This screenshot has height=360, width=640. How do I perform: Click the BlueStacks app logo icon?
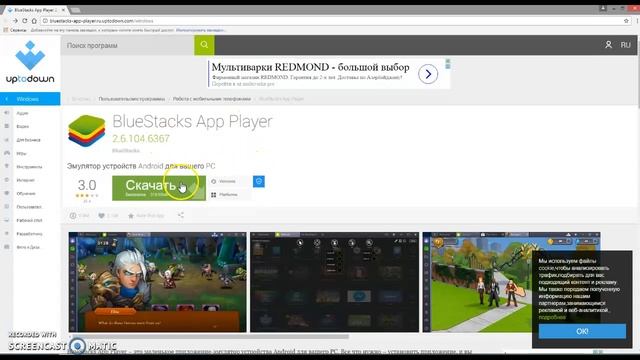[x=87, y=131]
